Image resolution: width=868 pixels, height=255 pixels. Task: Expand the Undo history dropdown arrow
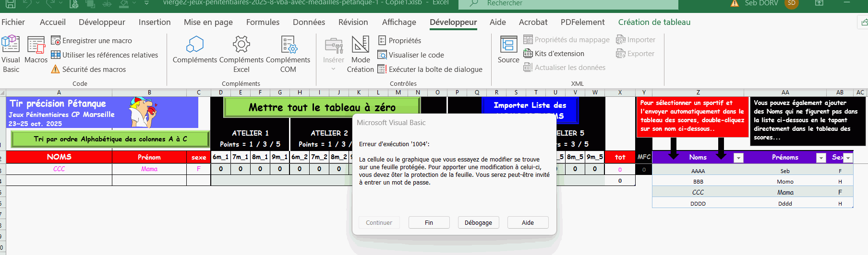38,3
